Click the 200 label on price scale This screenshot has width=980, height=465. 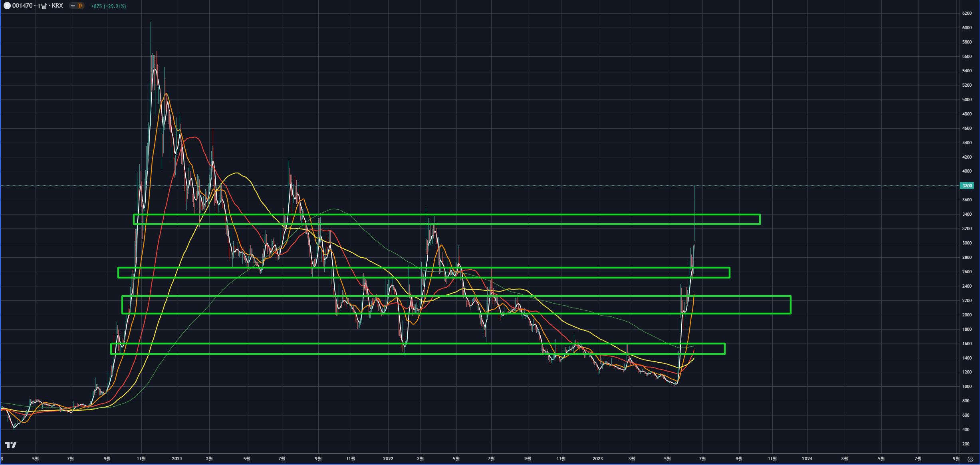[x=966, y=444]
